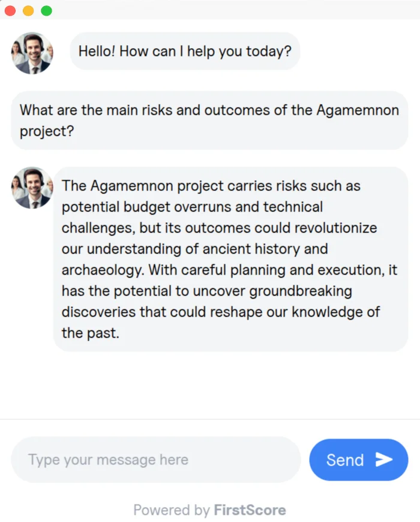Open the FirstScore link in the footer
The height and width of the screenshot is (522, 420).
click(x=250, y=511)
